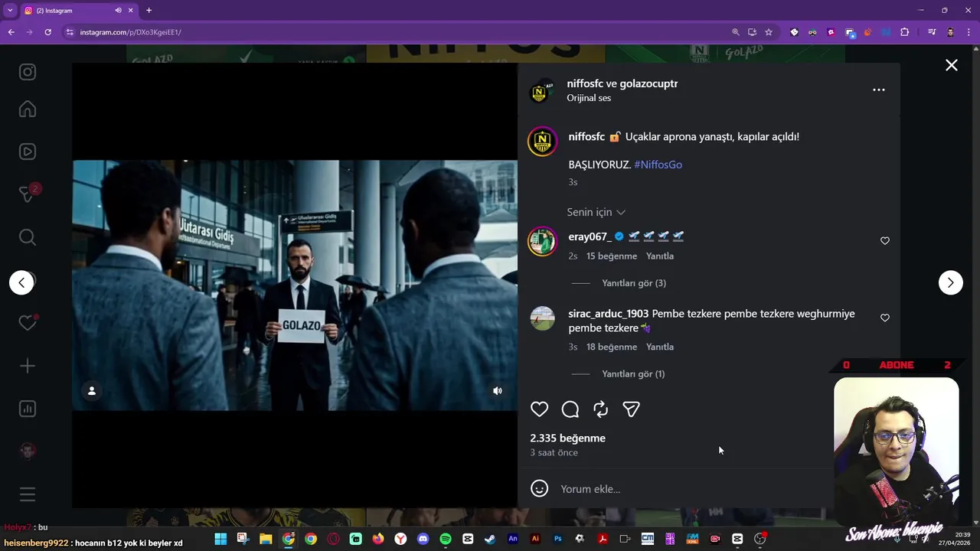Install app icon in address bar
The image size is (980, 551).
(x=752, y=32)
